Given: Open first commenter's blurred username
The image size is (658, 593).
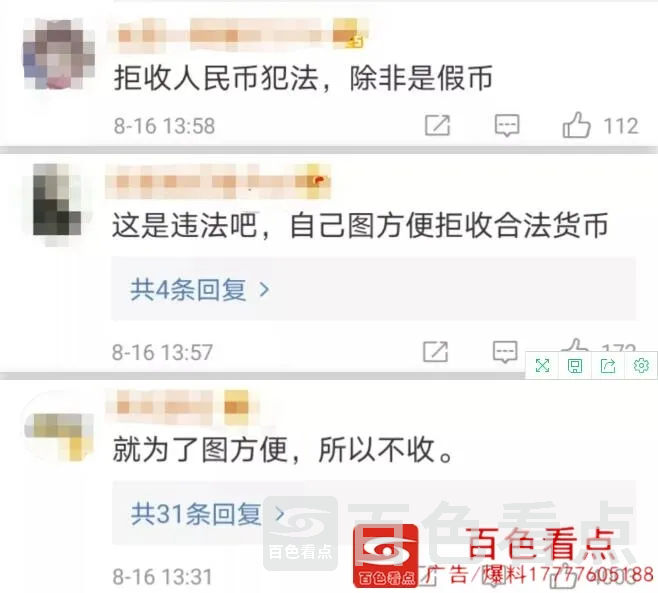Looking at the screenshot, I should (x=237, y=34).
